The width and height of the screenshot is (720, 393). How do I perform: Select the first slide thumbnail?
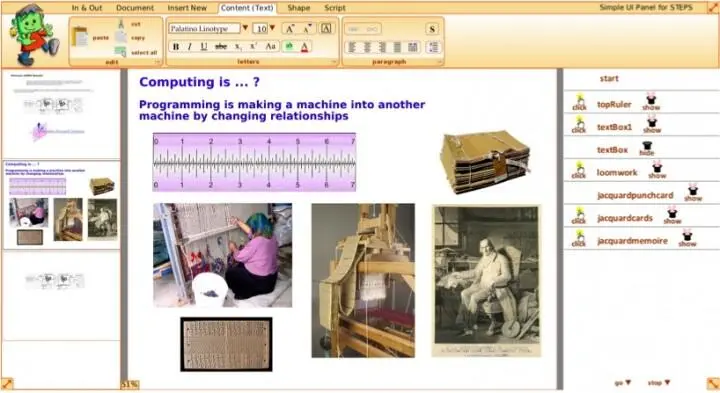click(61, 114)
